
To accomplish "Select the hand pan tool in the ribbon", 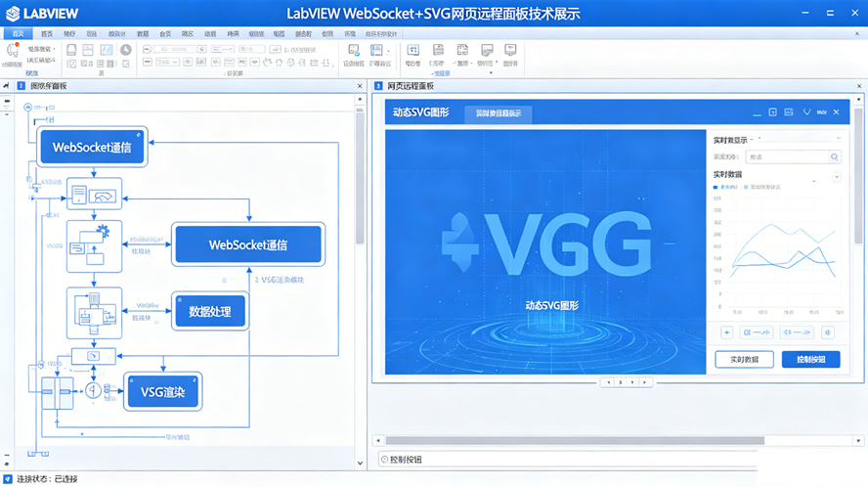I will coord(268,62).
